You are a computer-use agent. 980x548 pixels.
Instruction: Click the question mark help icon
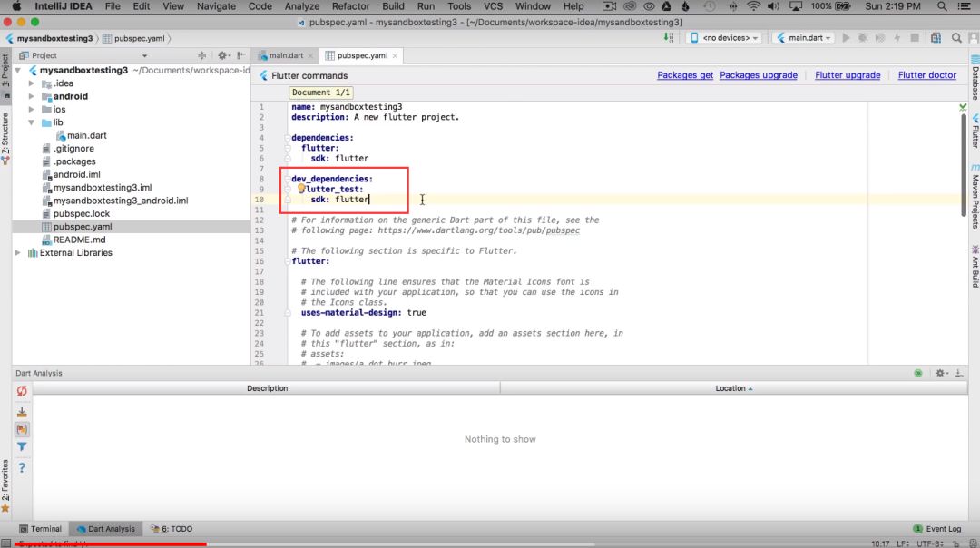click(x=22, y=467)
